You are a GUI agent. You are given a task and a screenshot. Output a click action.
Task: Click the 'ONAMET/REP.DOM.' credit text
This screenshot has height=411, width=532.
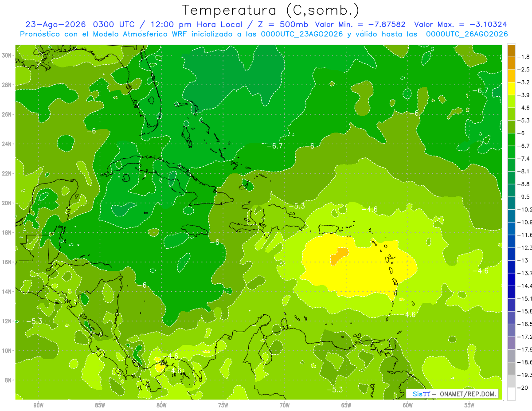(469, 394)
